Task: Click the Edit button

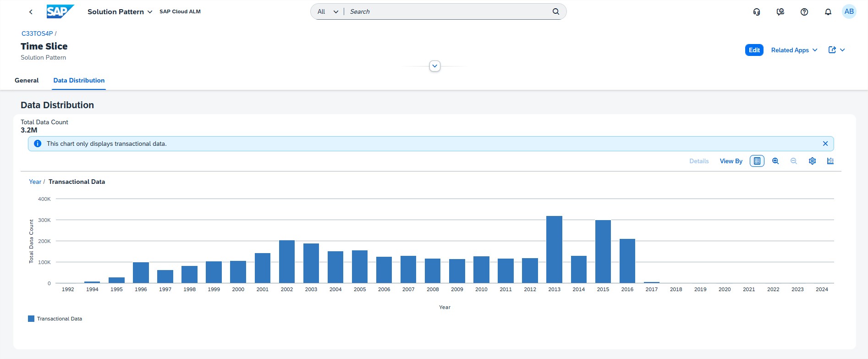Action: 754,50
